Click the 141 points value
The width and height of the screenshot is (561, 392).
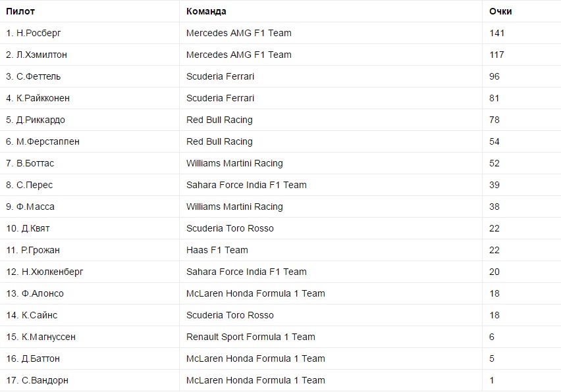click(x=497, y=33)
